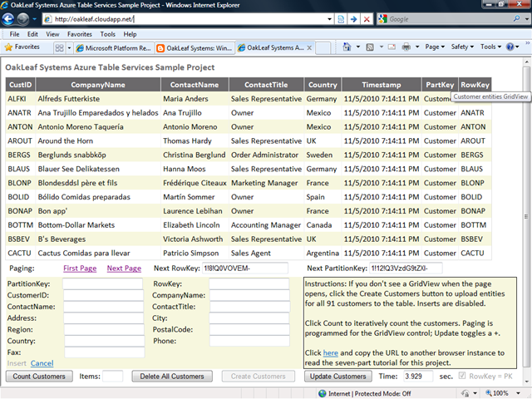
Task: Click the Cancel link below Fax
Action: pyautogui.click(x=42, y=363)
